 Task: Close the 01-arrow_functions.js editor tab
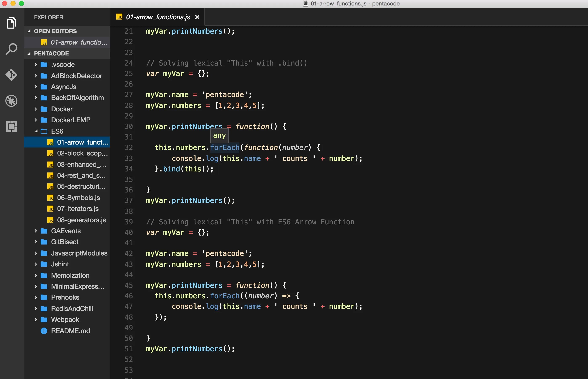(197, 17)
